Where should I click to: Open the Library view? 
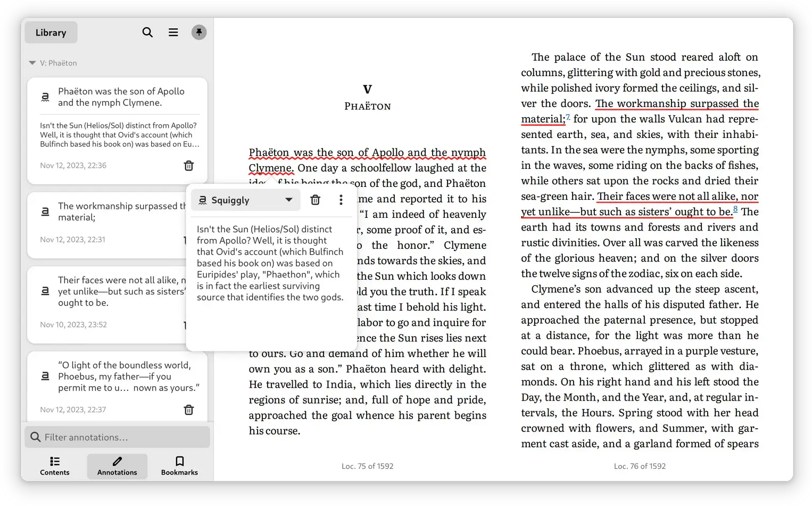(51, 32)
